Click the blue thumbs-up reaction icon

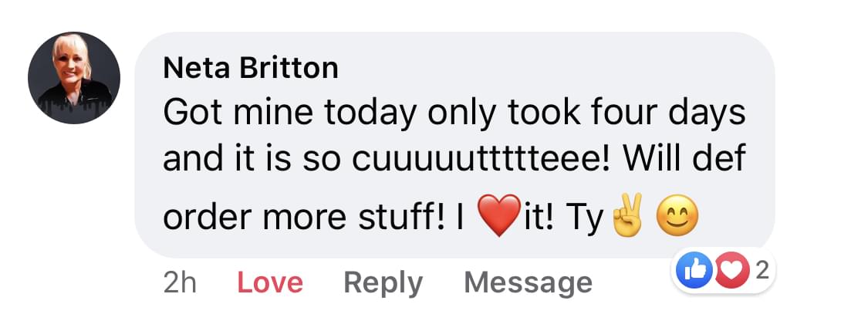[691, 270]
